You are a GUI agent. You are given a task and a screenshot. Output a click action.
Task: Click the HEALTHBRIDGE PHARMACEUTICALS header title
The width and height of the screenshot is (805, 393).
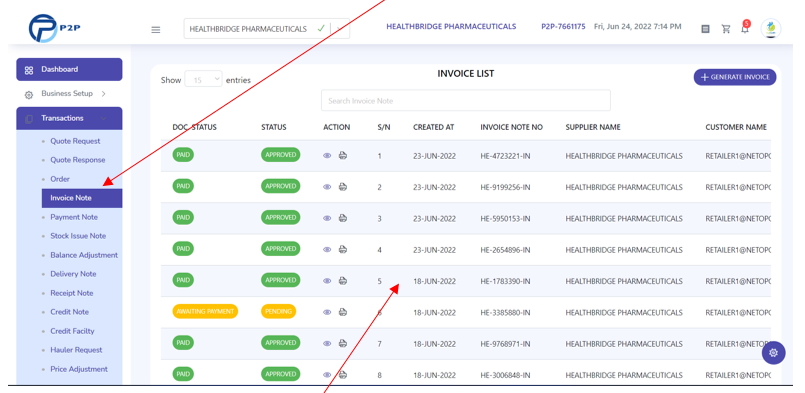pos(451,27)
